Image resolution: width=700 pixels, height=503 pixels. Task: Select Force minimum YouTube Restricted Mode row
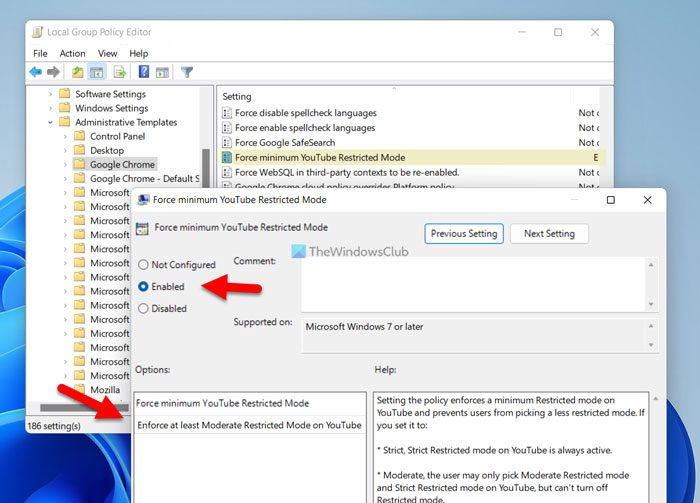coord(411,158)
